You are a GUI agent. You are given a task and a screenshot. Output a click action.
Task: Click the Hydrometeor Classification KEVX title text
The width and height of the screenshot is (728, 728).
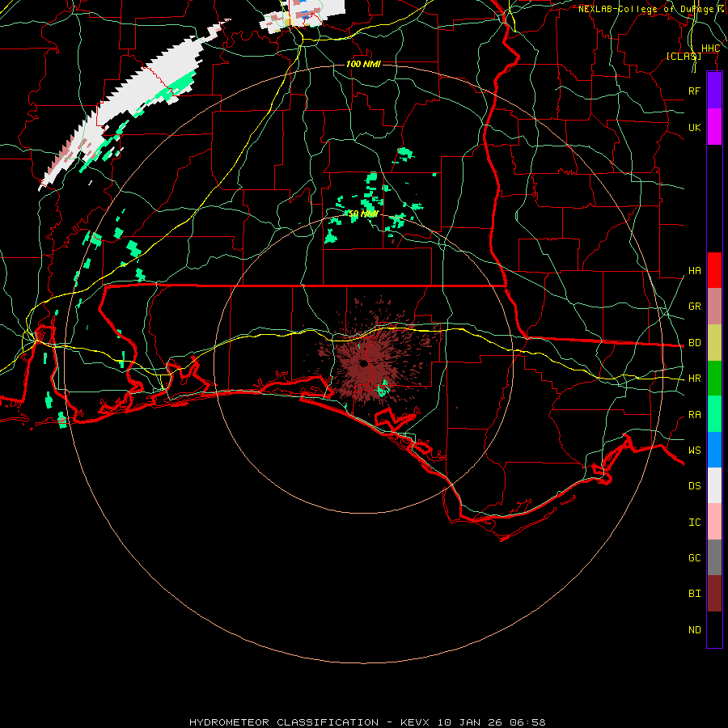[x=367, y=722]
